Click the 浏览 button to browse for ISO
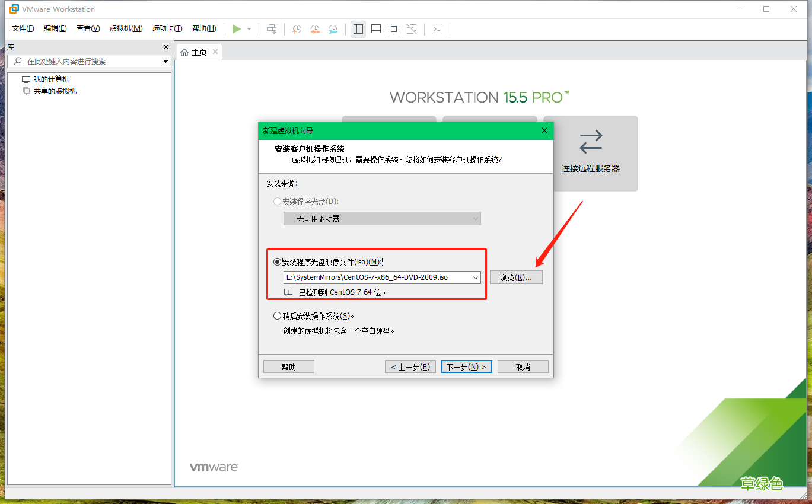 515,277
